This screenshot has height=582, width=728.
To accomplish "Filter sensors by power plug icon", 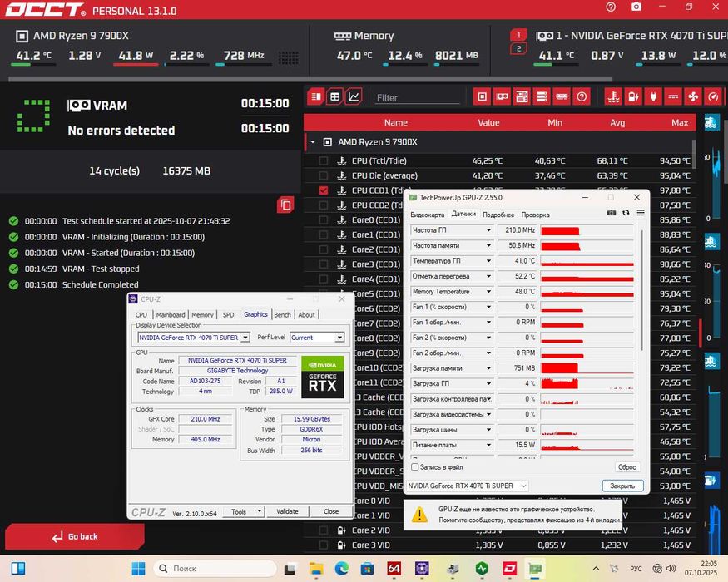I will [x=654, y=96].
